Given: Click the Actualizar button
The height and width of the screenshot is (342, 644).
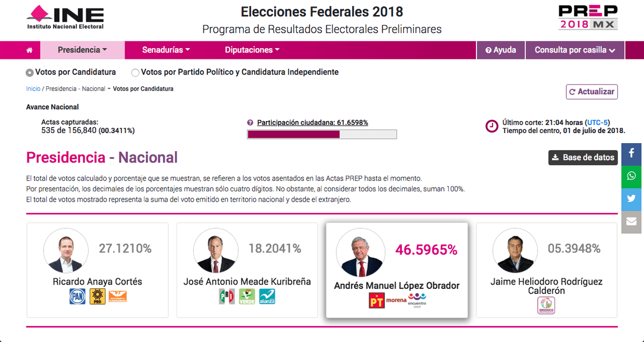Looking at the screenshot, I should [591, 92].
